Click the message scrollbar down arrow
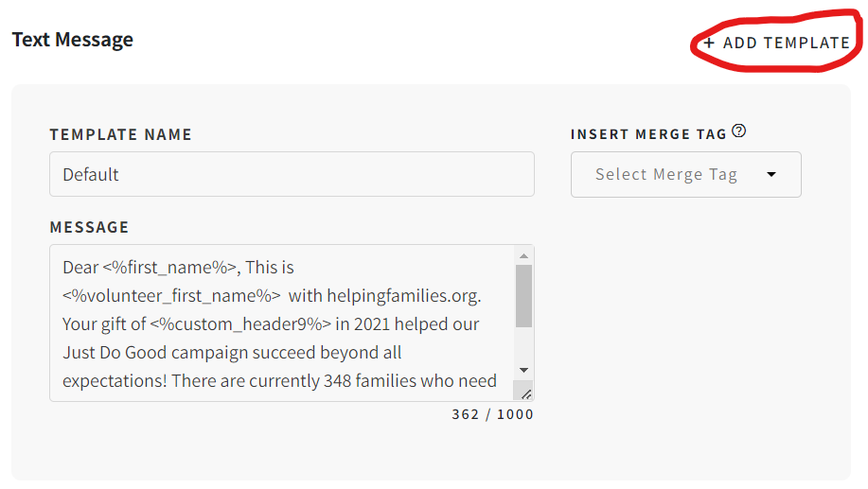This screenshot has width=868, height=489. pyautogui.click(x=523, y=370)
